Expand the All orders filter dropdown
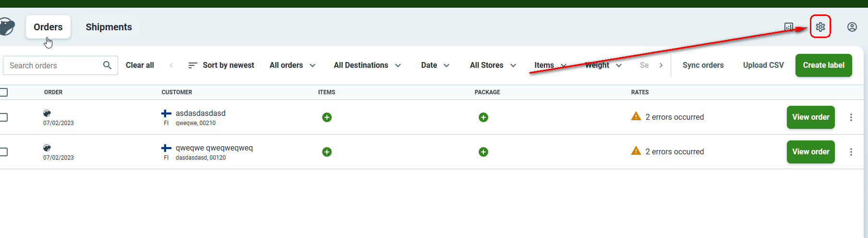The image size is (868, 238). (x=292, y=65)
